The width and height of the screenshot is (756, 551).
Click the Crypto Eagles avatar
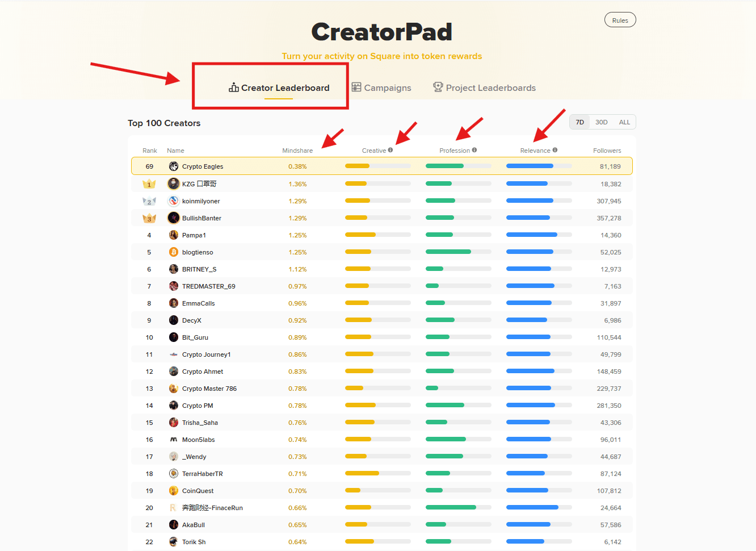174,166
